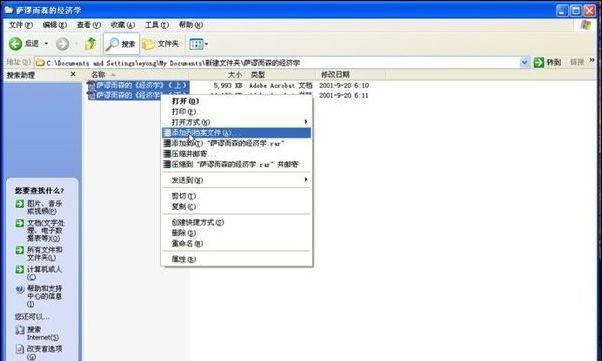This screenshot has height=361, width=602.
Task: Choose 剪切(T) in the context menu
Action: [236, 196]
